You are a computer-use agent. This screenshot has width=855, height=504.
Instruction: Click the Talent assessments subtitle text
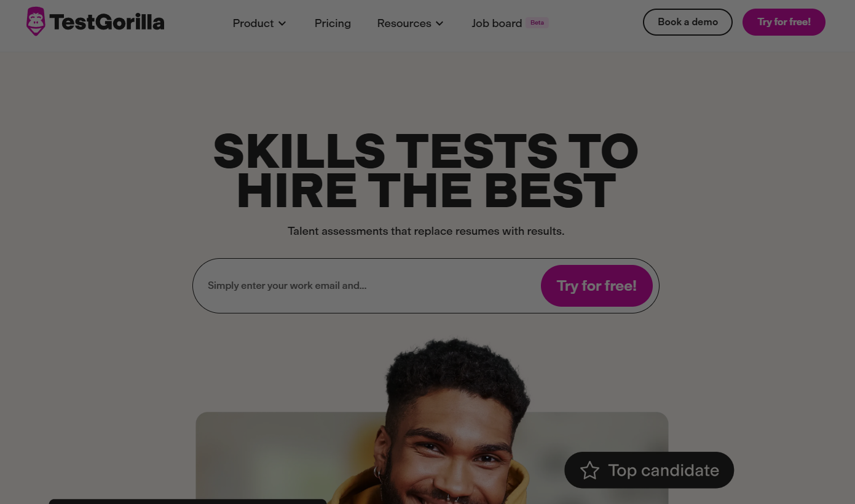pyautogui.click(x=426, y=231)
